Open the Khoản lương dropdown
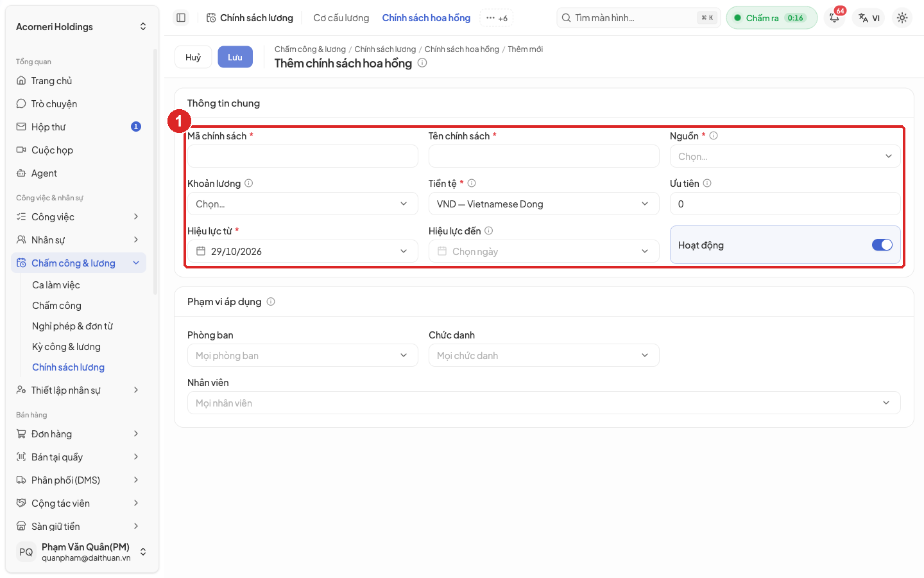 click(303, 204)
